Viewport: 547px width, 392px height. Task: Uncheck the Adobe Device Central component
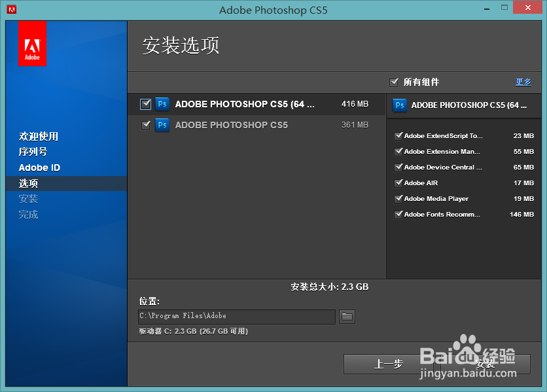398,167
